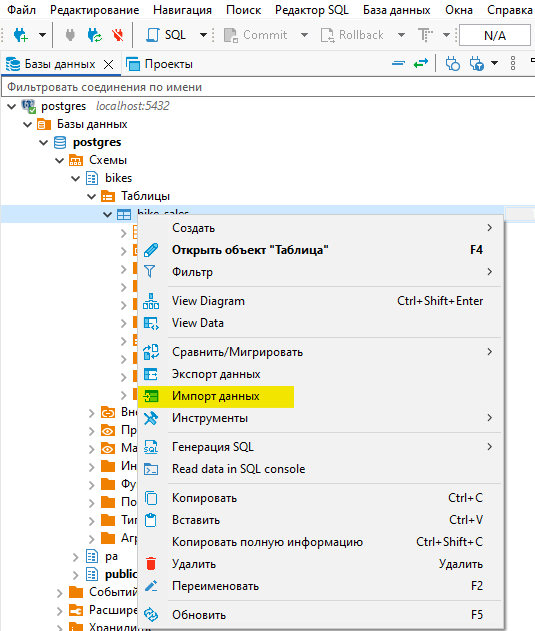
Task: Expand the pa schema node
Action: pyautogui.click(x=76, y=557)
